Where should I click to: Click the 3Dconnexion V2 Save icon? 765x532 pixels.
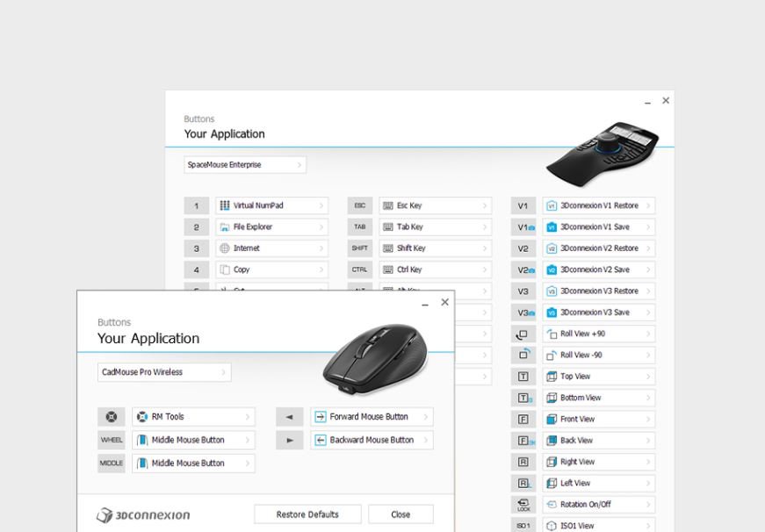(552, 270)
